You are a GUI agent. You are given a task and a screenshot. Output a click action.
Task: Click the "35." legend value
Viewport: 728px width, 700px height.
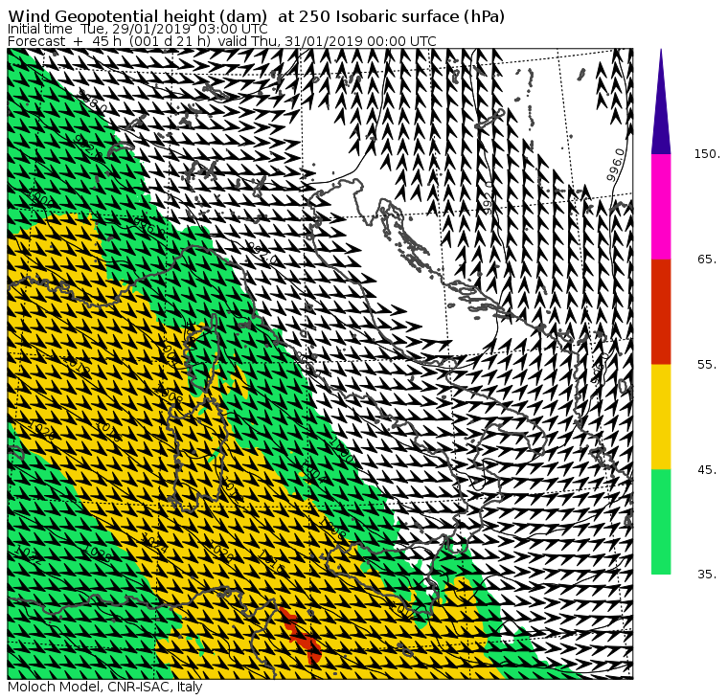(x=707, y=575)
